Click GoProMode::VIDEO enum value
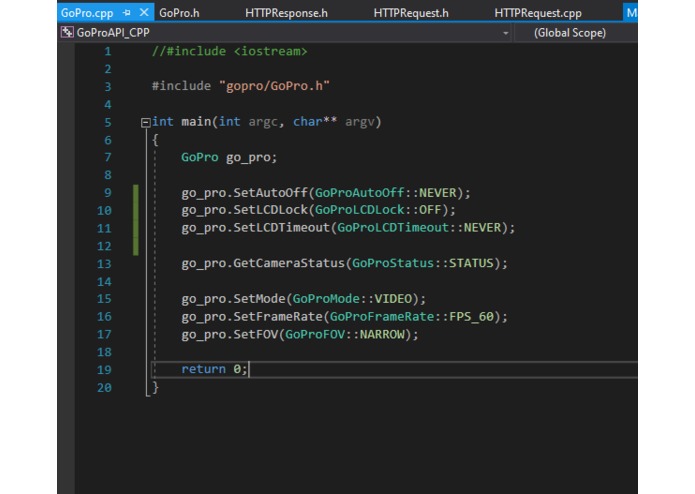Image resolution: width=695 pixels, height=494 pixels. coord(352,299)
